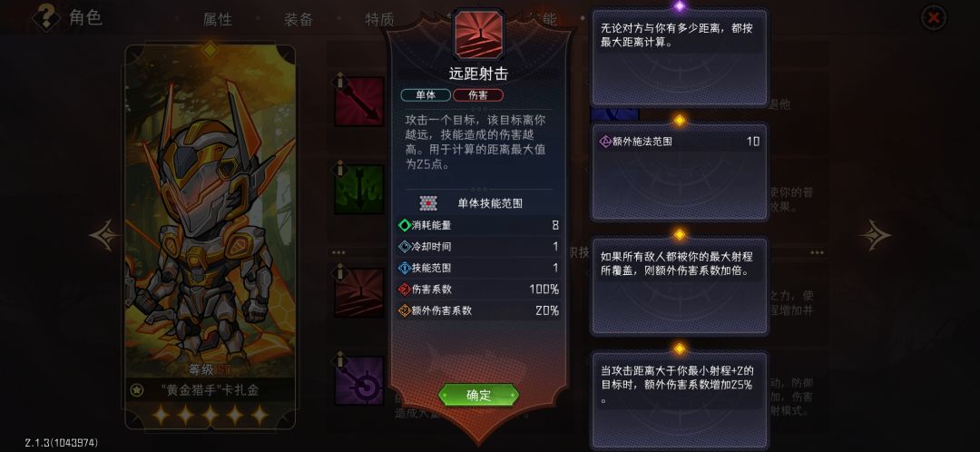Select the purple target skill icon
This screenshot has height=452, width=980.
point(359,380)
